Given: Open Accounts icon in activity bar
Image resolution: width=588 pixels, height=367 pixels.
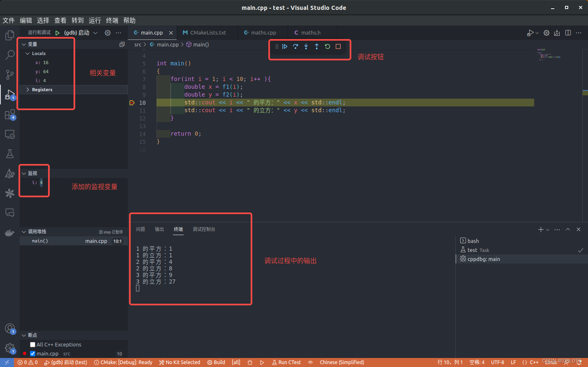Looking at the screenshot, I should tap(10, 329).
